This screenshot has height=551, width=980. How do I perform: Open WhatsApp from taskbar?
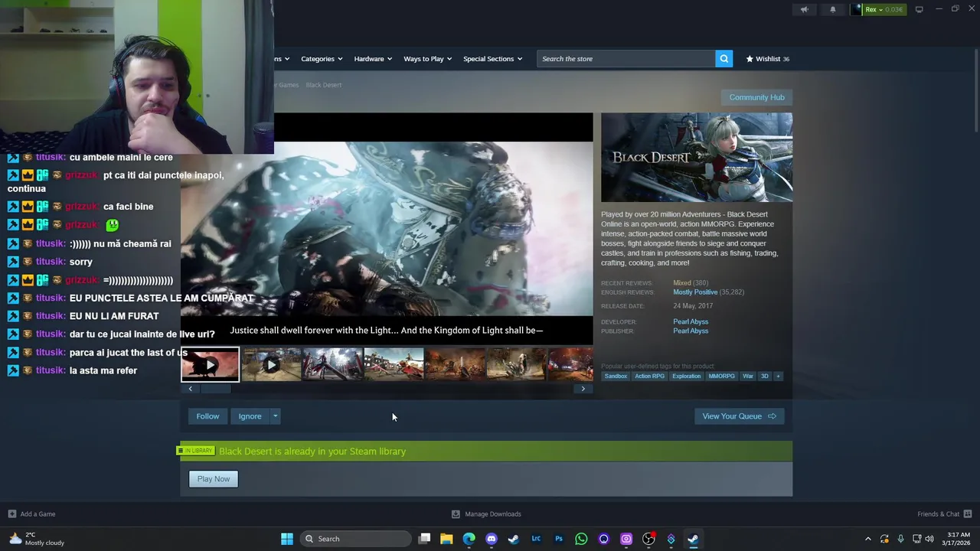(581, 539)
